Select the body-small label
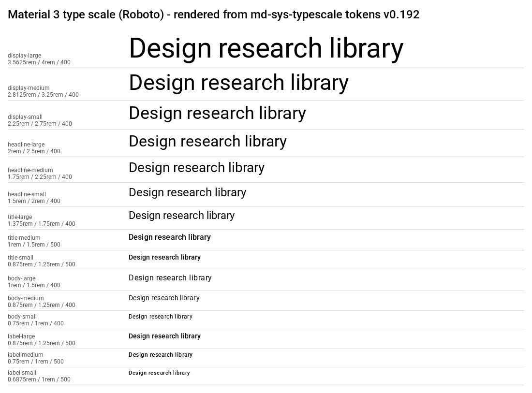 (x=22, y=316)
